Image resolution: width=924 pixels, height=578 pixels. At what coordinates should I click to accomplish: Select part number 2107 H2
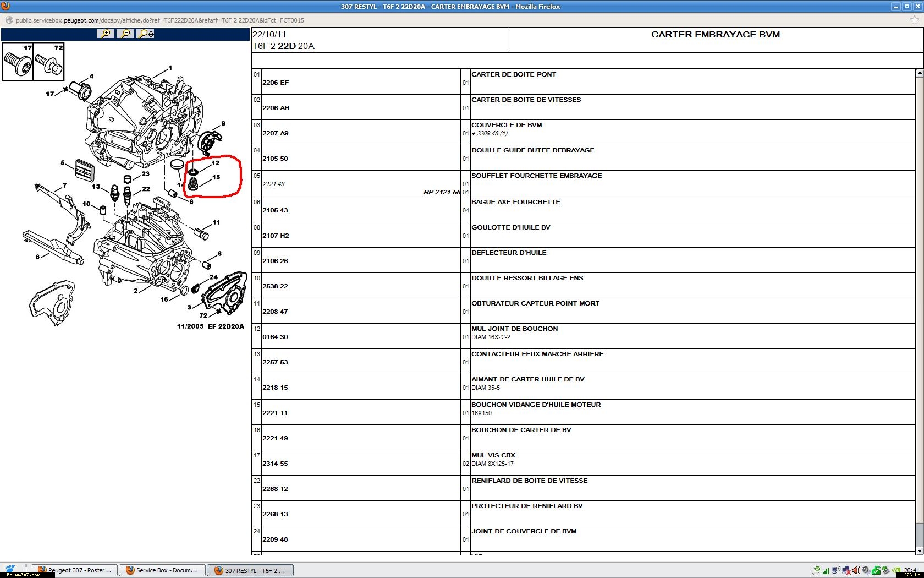tap(276, 236)
